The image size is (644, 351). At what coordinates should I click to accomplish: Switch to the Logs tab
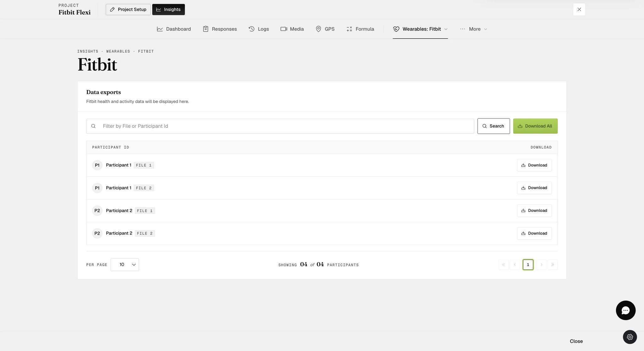[259, 29]
